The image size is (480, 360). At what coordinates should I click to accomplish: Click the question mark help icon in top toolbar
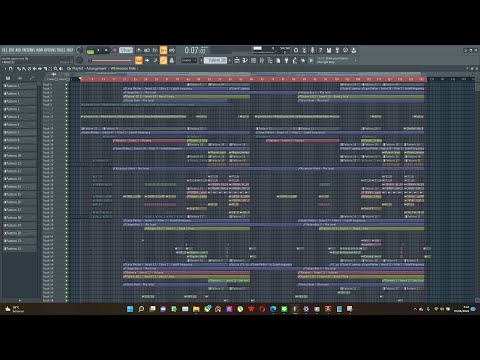(x=320, y=50)
